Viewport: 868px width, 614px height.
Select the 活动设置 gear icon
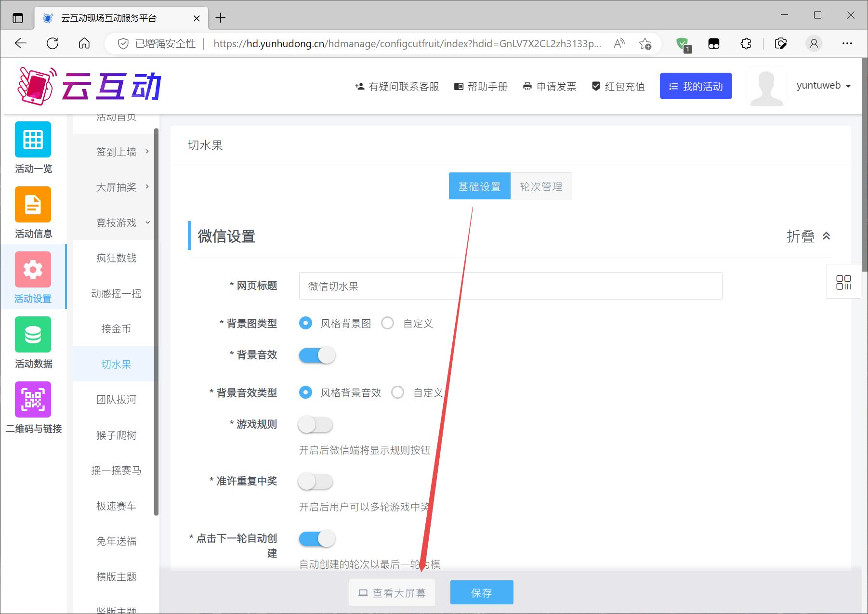[33, 269]
